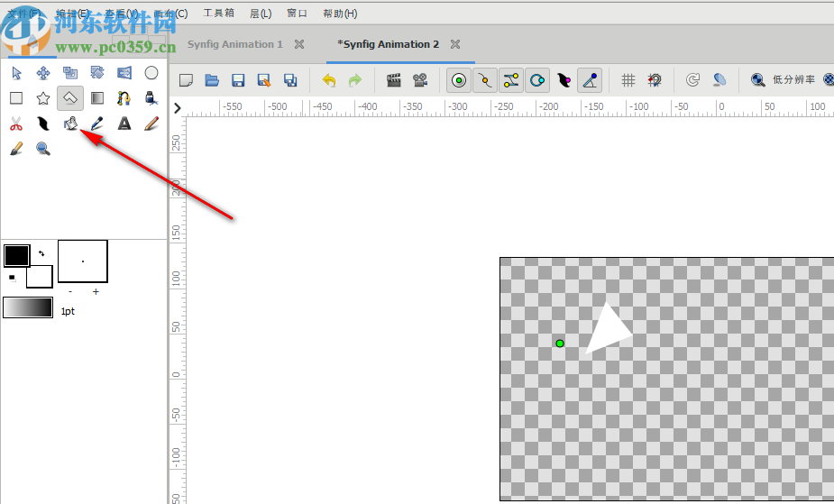Toggle the onion skin icon
Screen dimensions: 834x504
[719, 80]
